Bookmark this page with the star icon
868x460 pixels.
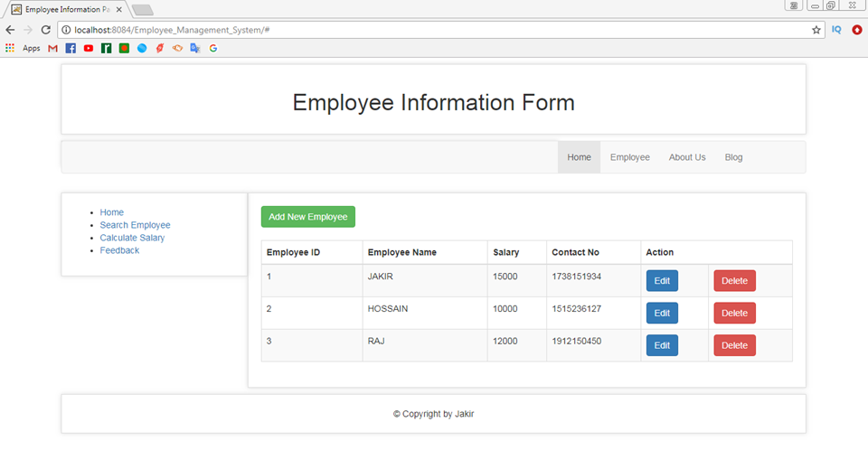(816, 30)
